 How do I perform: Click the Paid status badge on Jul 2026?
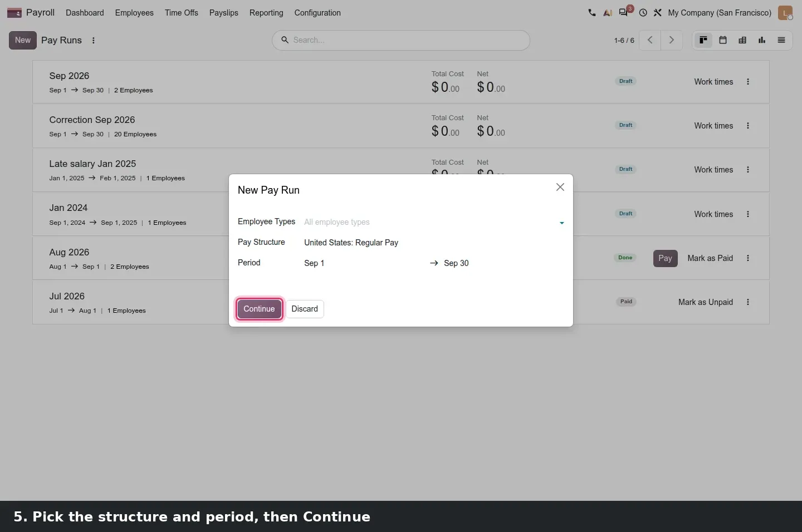[626, 302]
